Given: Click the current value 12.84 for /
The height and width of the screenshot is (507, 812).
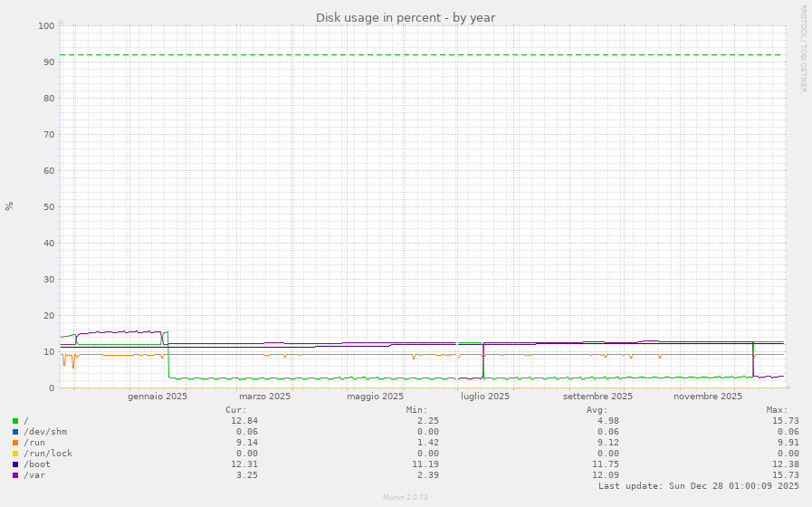Looking at the screenshot, I should (244, 420).
